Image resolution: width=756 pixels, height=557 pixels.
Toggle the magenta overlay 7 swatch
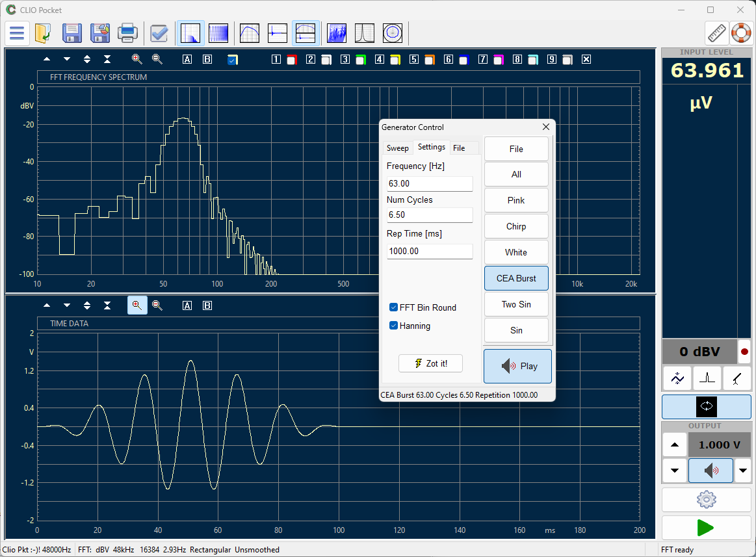[x=499, y=60]
